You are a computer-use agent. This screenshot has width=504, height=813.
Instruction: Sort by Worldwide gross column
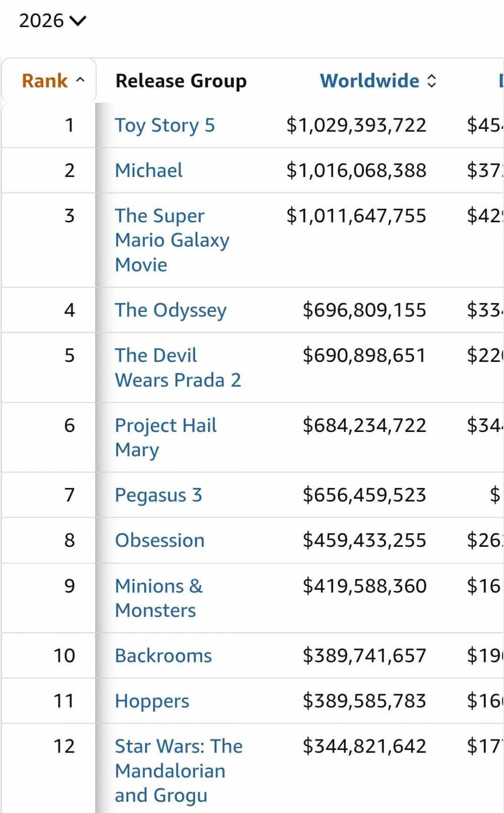coord(378,81)
